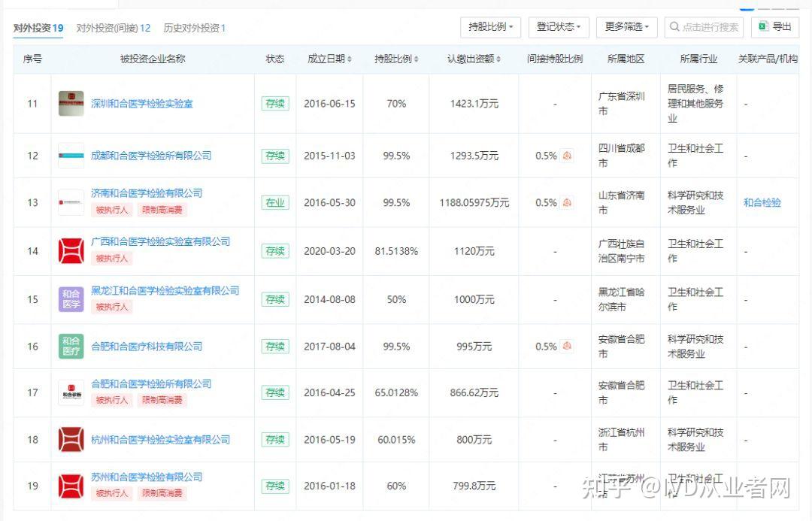Image resolution: width=812 pixels, height=521 pixels.
Task: Click 被执行人 tag under 济南和合医学检验
Action: click(112, 210)
